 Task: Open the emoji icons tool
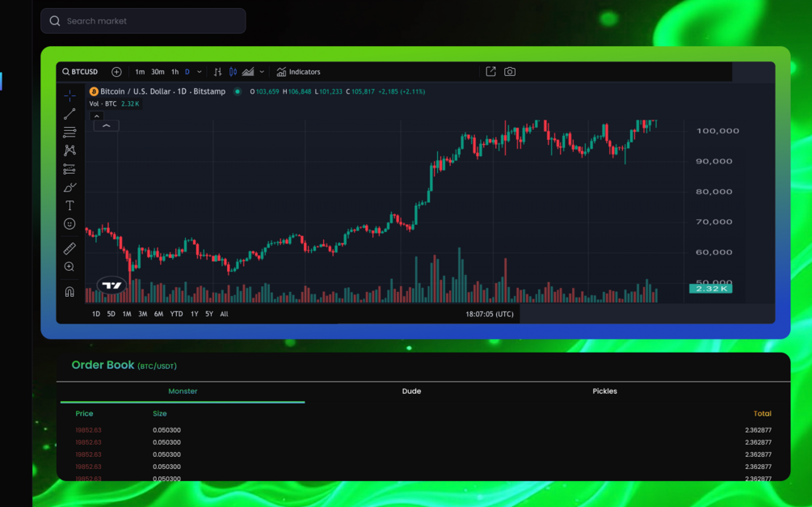(69, 224)
